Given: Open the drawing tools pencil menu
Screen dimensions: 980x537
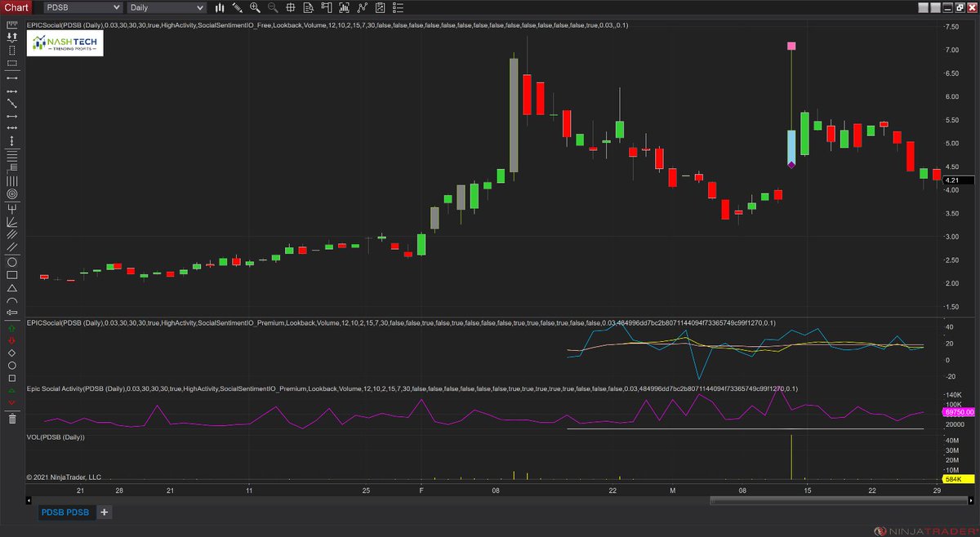Looking at the screenshot, I should (238, 7).
